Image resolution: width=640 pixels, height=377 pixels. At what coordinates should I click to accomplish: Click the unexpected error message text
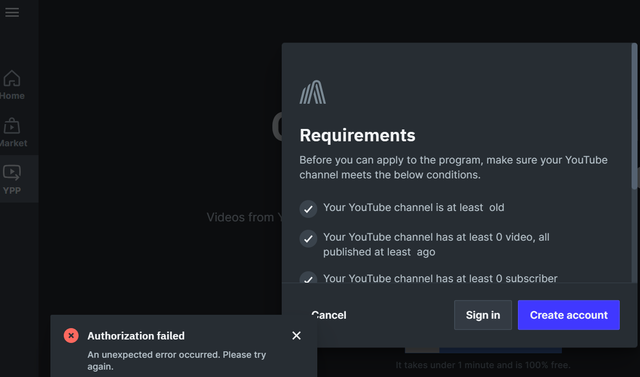pyautogui.click(x=177, y=360)
